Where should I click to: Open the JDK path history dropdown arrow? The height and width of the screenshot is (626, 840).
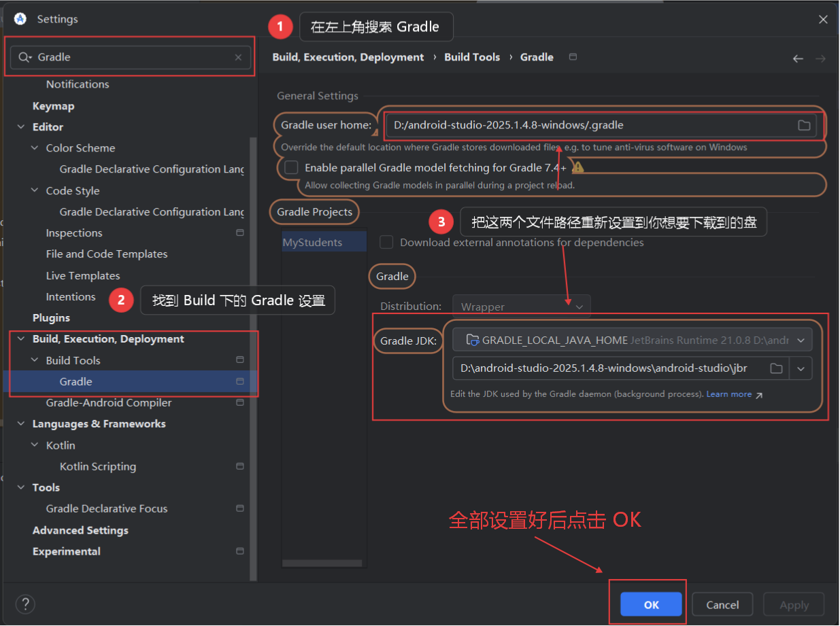pyautogui.click(x=801, y=368)
